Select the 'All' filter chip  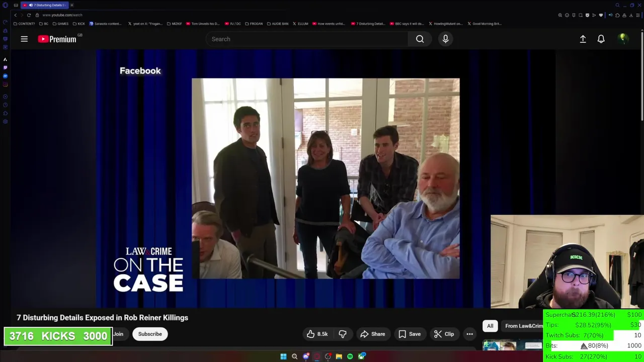point(490,326)
